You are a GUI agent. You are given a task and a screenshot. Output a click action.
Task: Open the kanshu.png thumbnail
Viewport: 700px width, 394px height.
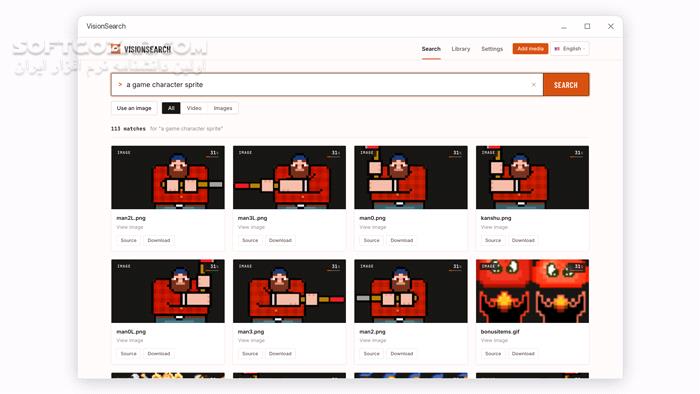(x=532, y=177)
